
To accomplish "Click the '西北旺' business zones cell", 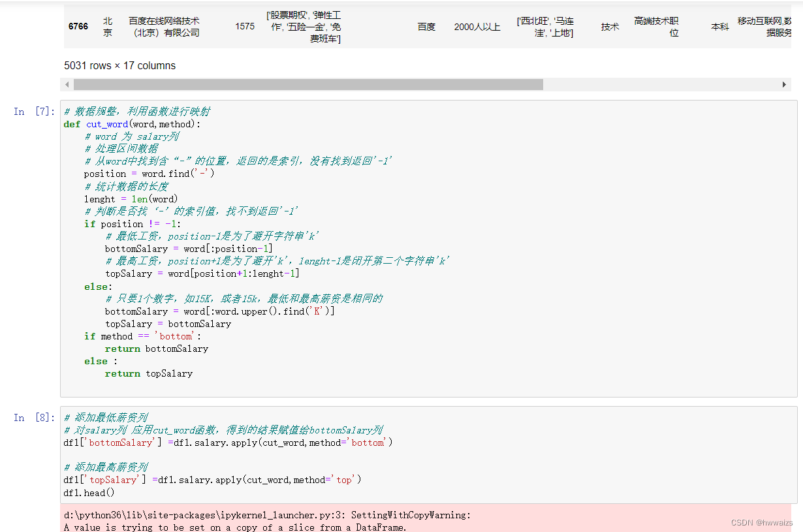I will click(x=545, y=27).
